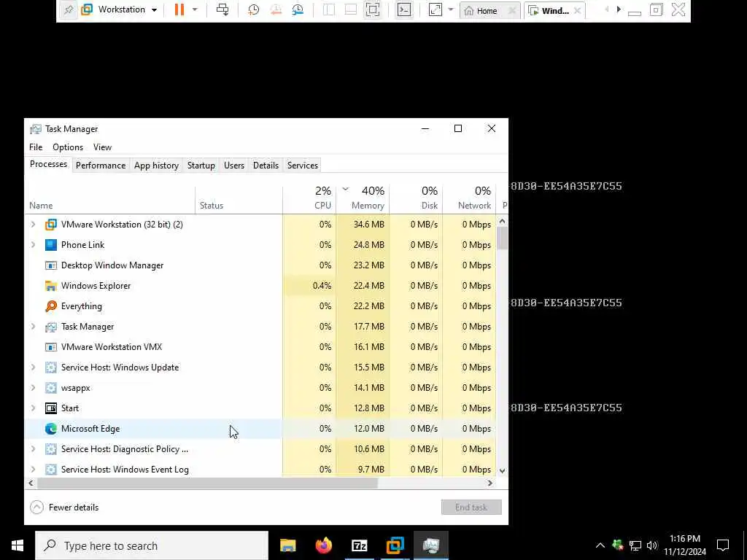Viewport: 747px width, 560px height.
Task: Expand Service Host: Windows Event Log group
Action: (33, 470)
